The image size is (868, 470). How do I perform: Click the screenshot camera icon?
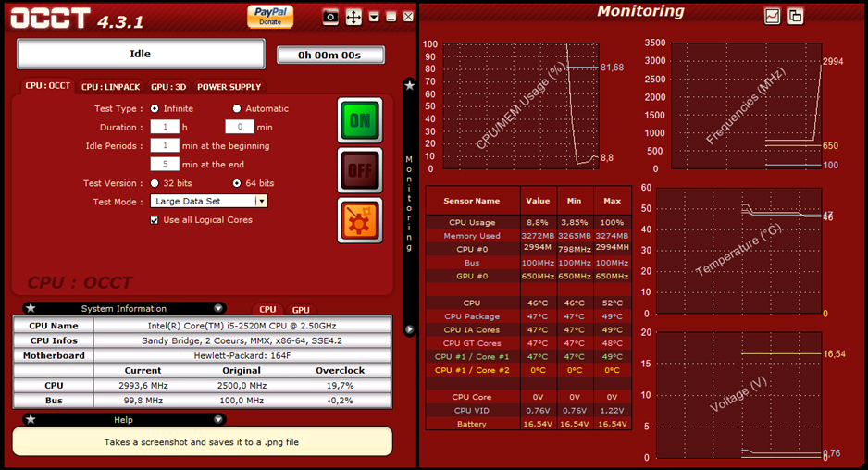(x=330, y=18)
